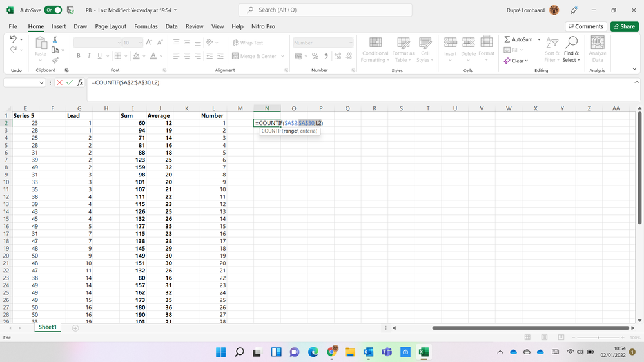Open the File menu
This screenshot has height=362, width=644.
(13, 26)
